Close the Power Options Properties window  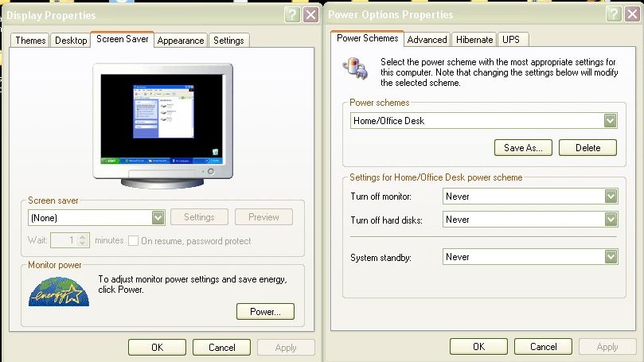pos(633,14)
